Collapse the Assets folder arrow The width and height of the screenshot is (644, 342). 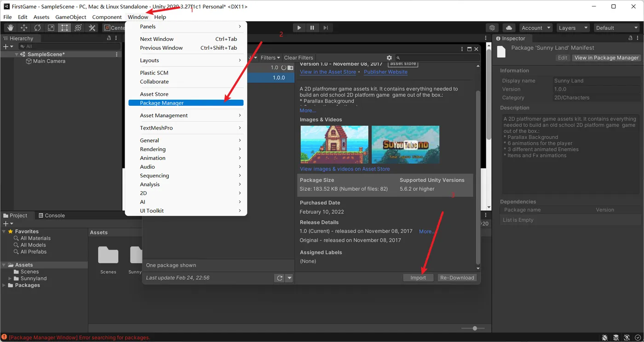point(4,265)
